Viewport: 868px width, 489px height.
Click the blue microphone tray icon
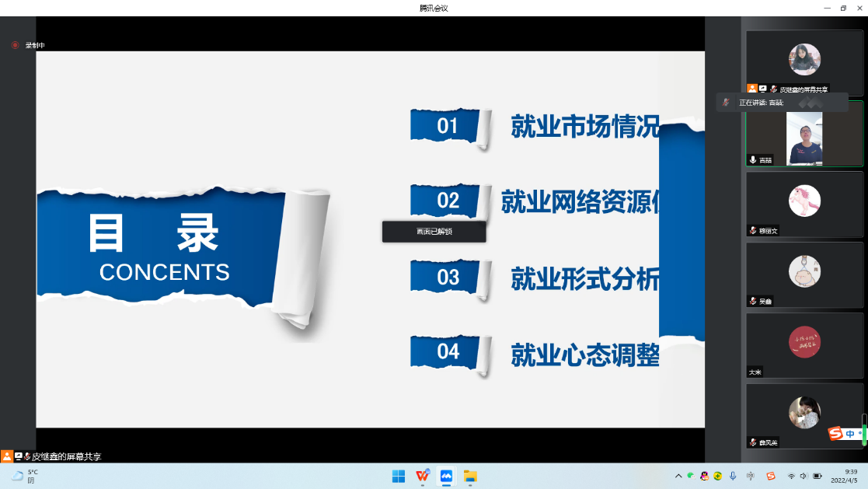pyautogui.click(x=733, y=476)
